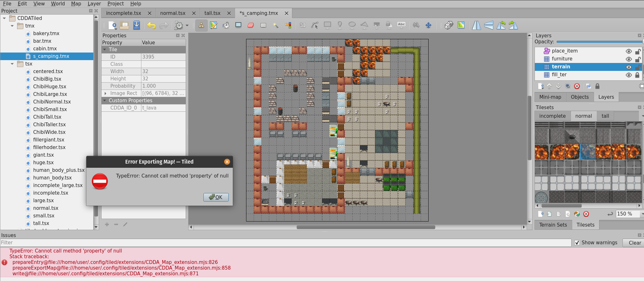Toggle lock on place_item layer
Image resolution: width=644 pixels, height=281 pixels.
(x=638, y=51)
